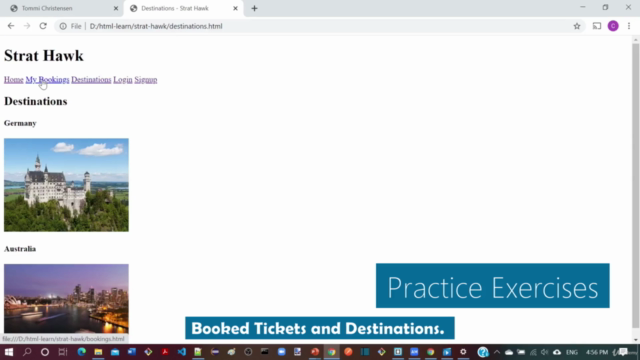Launch Microsoft Edge from taskbar
Screen dimensions: 640x360
pos(82,352)
